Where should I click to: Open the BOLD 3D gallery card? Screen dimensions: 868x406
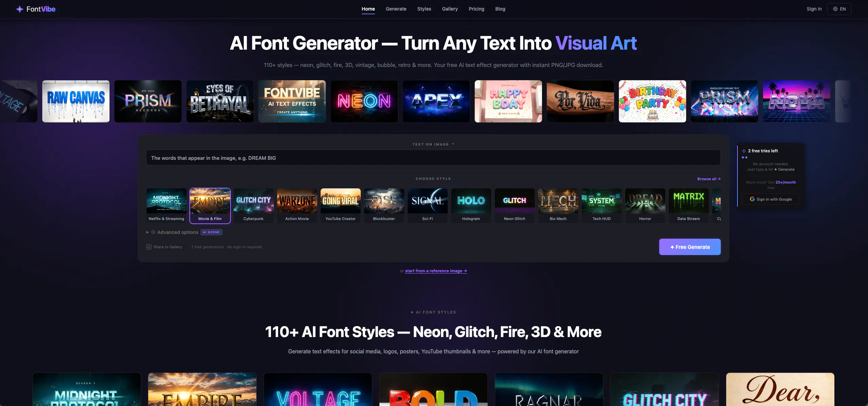[x=433, y=389]
